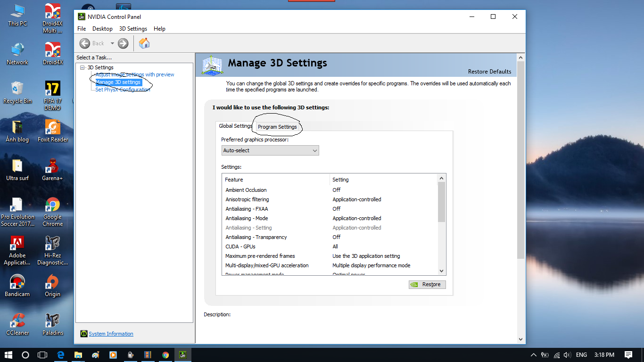Viewport: 644px width, 362px height.
Task: Click the Setting column header
Action: (384, 180)
